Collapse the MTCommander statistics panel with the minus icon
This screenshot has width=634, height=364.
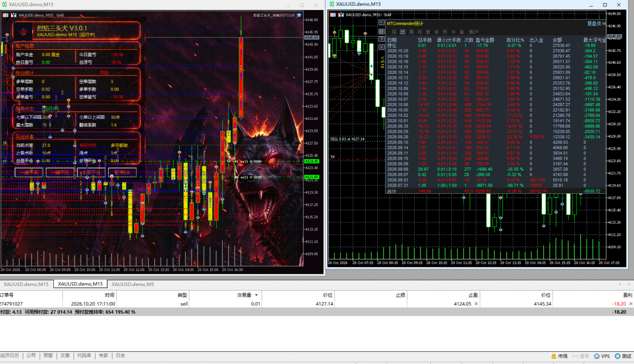click(381, 22)
